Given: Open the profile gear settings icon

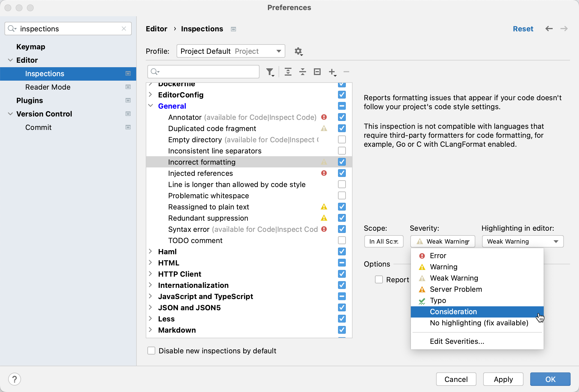Looking at the screenshot, I should (x=298, y=51).
